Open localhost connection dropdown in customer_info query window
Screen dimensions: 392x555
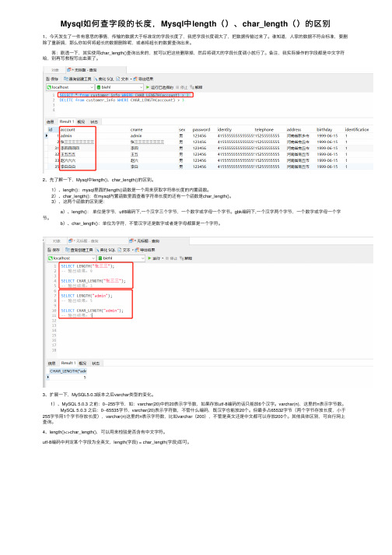coord(70,87)
